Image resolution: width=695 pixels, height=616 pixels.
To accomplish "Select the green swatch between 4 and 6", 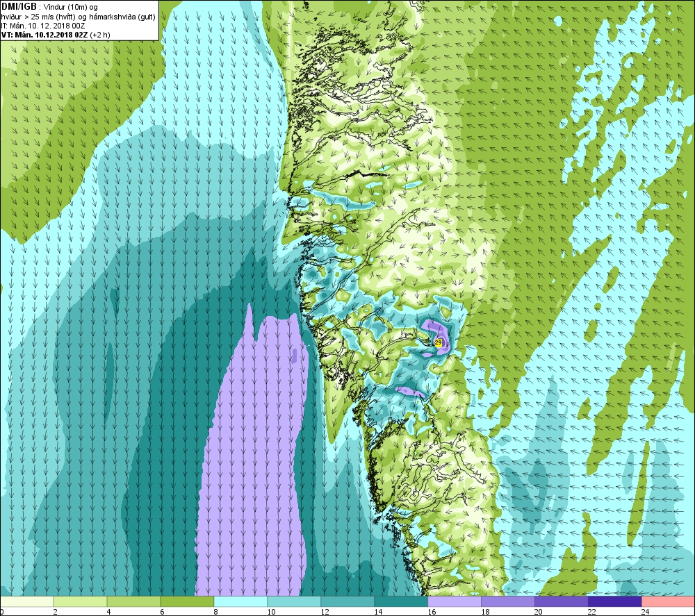I will pos(133,601).
